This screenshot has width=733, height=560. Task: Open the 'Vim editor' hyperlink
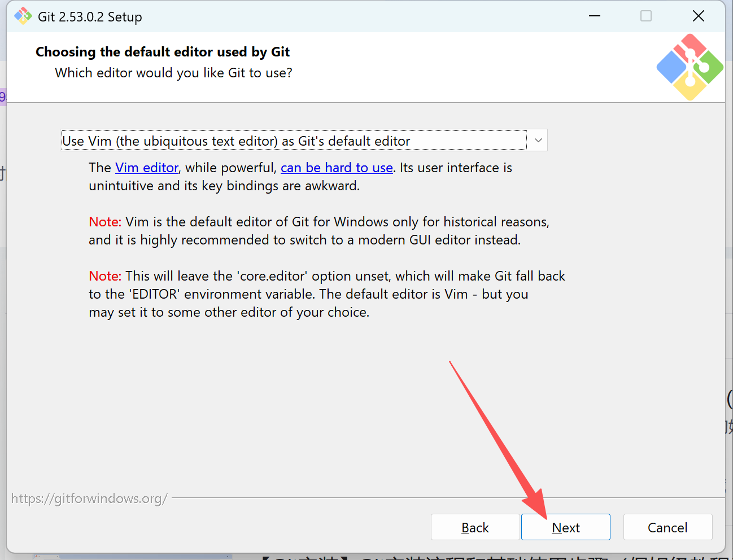(147, 168)
